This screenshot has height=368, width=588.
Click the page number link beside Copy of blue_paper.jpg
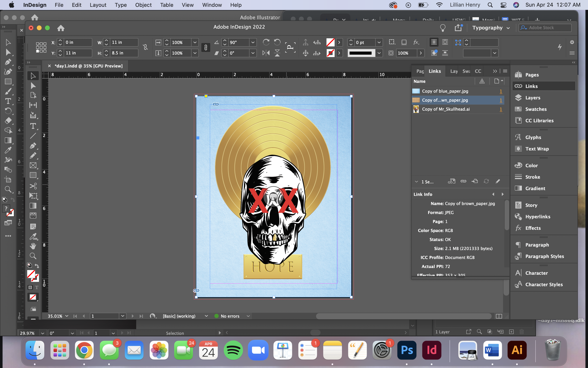(501, 91)
